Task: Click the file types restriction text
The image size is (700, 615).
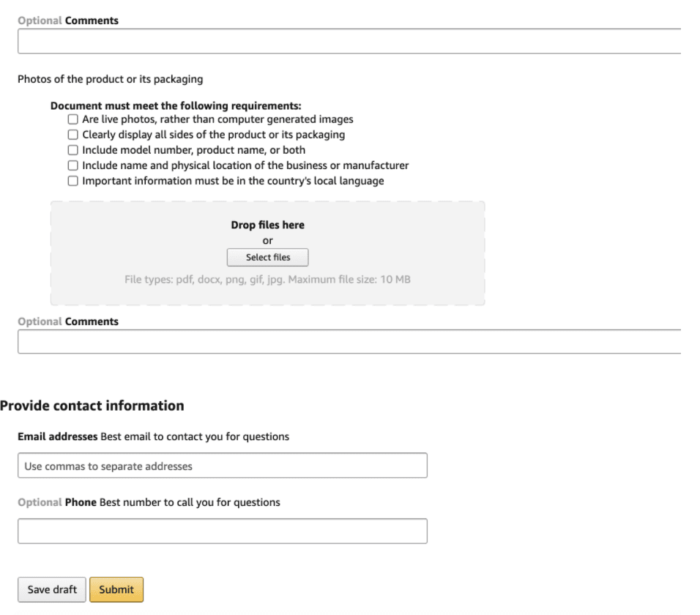Action: click(267, 279)
